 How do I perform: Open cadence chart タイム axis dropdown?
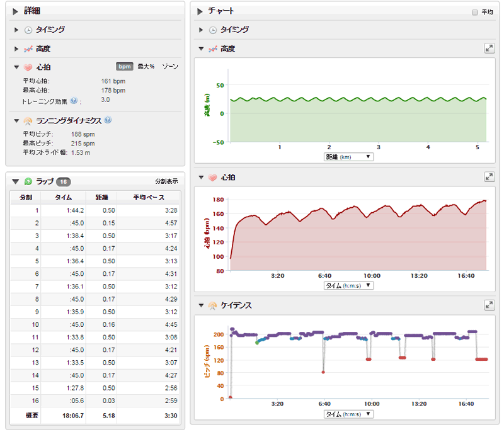pyautogui.click(x=348, y=414)
